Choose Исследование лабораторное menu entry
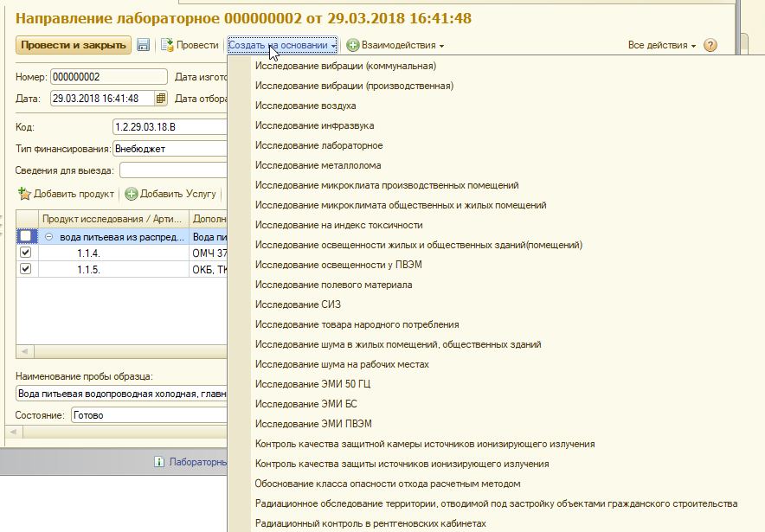 pos(318,145)
